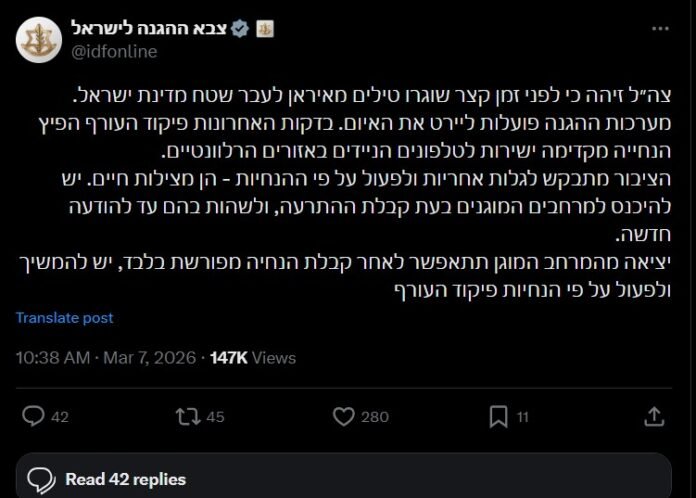
Task: Bookmark this post using the bookmark icon
Action: pyautogui.click(x=498, y=415)
